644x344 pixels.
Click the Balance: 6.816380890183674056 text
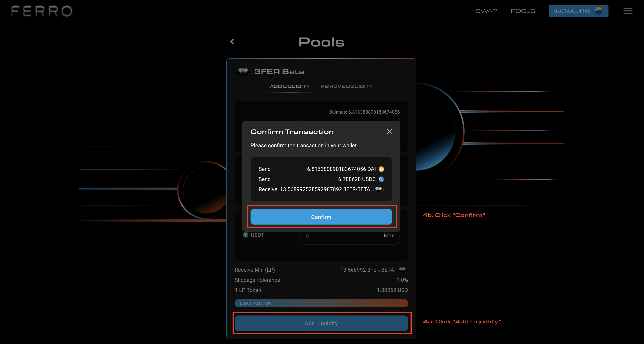coord(364,112)
